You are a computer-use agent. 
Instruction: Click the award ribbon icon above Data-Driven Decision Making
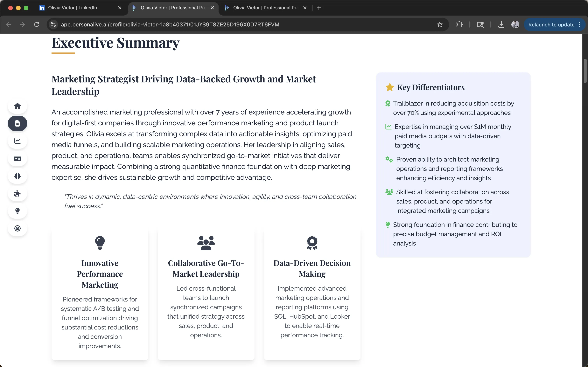pyautogui.click(x=312, y=243)
